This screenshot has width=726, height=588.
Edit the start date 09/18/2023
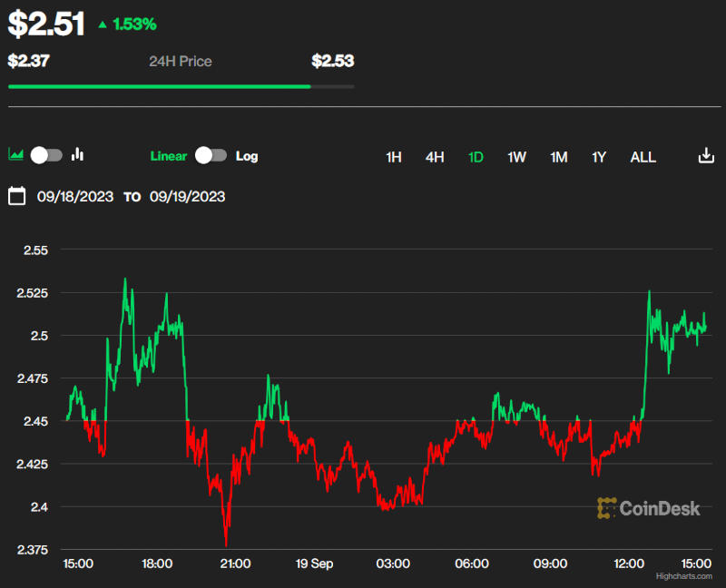point(74,196)
